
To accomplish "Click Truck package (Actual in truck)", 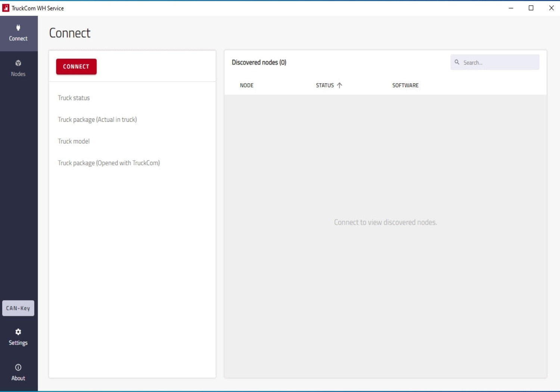I will [97, 119].
